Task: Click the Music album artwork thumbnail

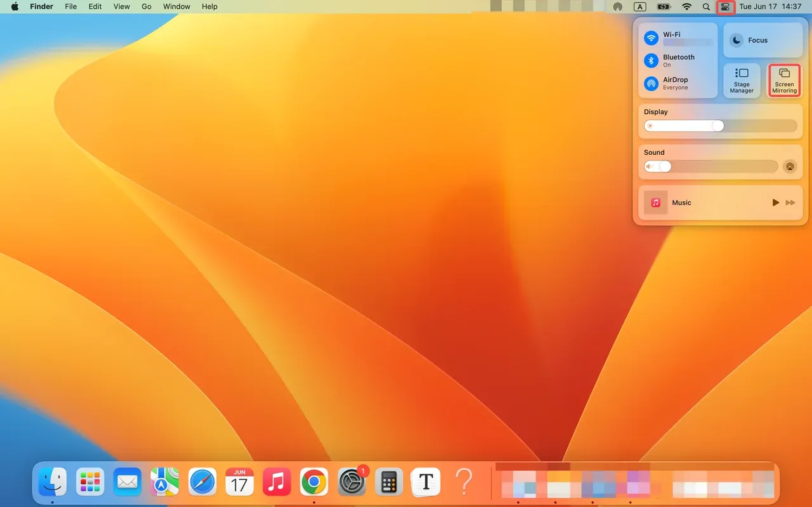Action: 656,202
